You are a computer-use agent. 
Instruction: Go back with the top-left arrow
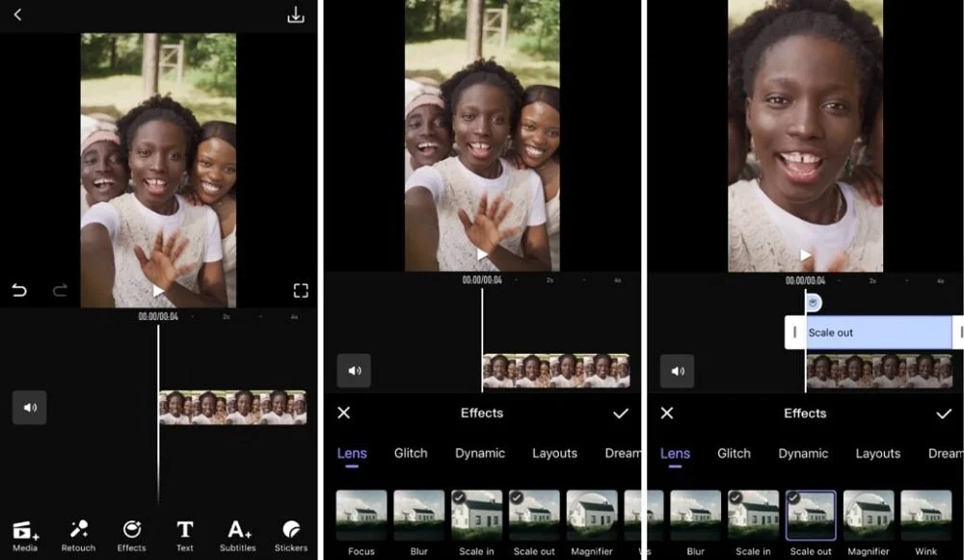coord(17,14)
